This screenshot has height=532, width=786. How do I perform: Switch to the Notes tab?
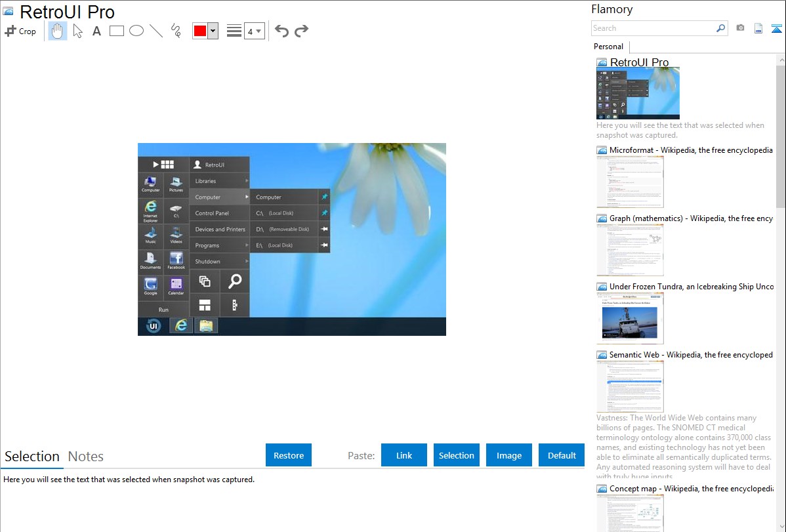click(86, 457)
